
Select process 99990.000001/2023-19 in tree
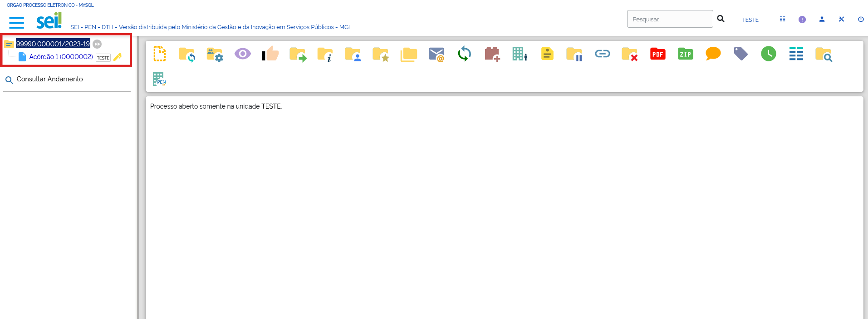pyautogui.click(x=53, y=44)
